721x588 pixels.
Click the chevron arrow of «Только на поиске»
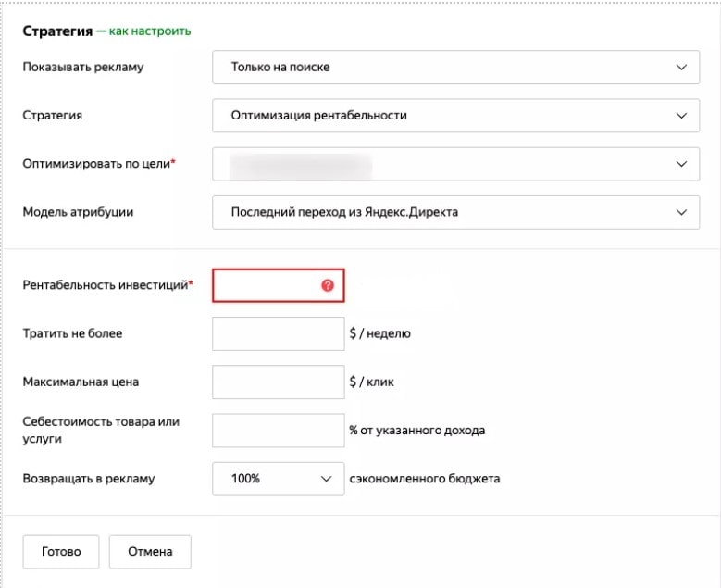pos(681,68)
